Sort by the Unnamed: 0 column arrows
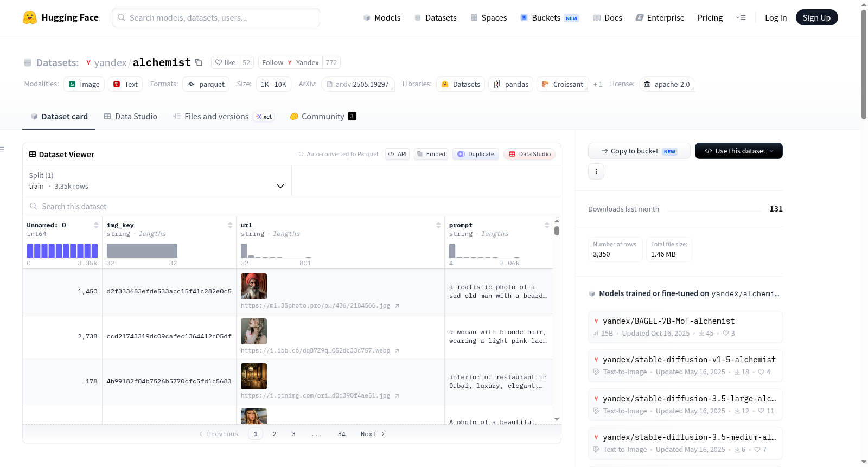The image size is (868, 467). pos(96,225)
